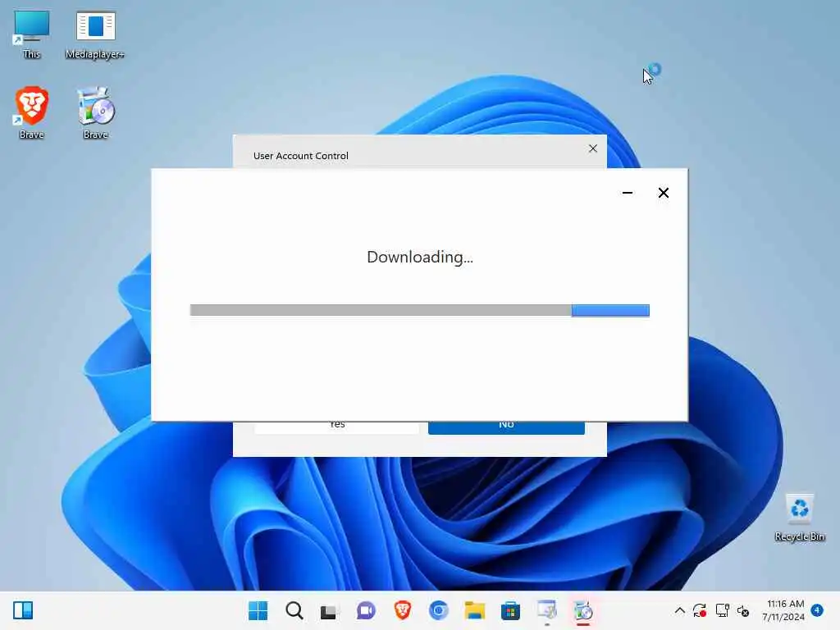Open File Explorer from the taskbar
840x630 pixels.
[x=475, y=610]
